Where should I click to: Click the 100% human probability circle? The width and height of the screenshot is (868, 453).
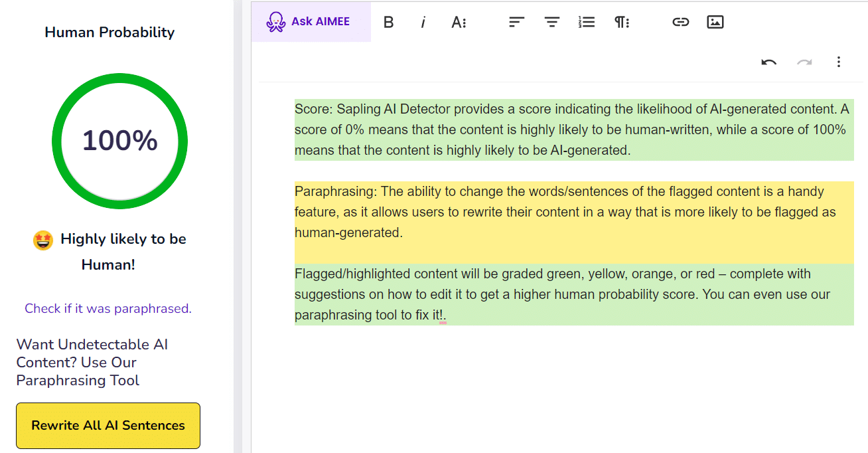pyautogui.click(x=119, y=141)
